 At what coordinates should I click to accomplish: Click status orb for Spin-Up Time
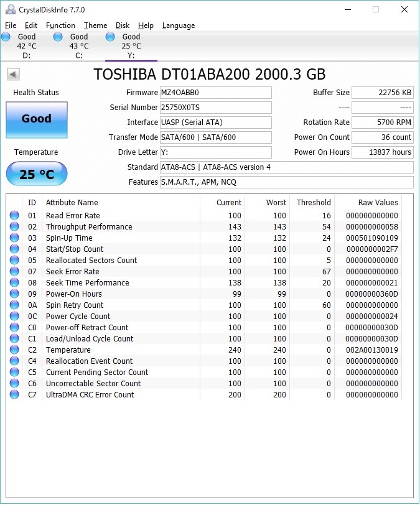[x=14, y=238]
